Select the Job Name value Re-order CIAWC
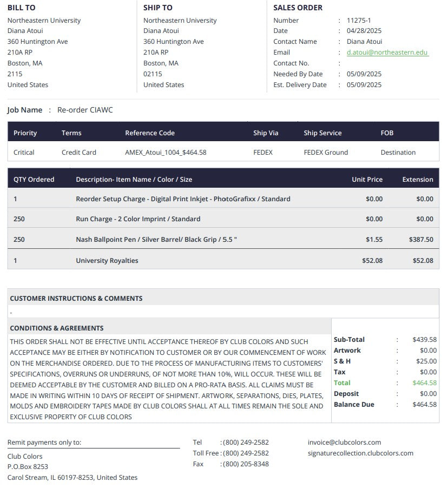This screenshot has width=448, height=489. click(x=85, y=110)
